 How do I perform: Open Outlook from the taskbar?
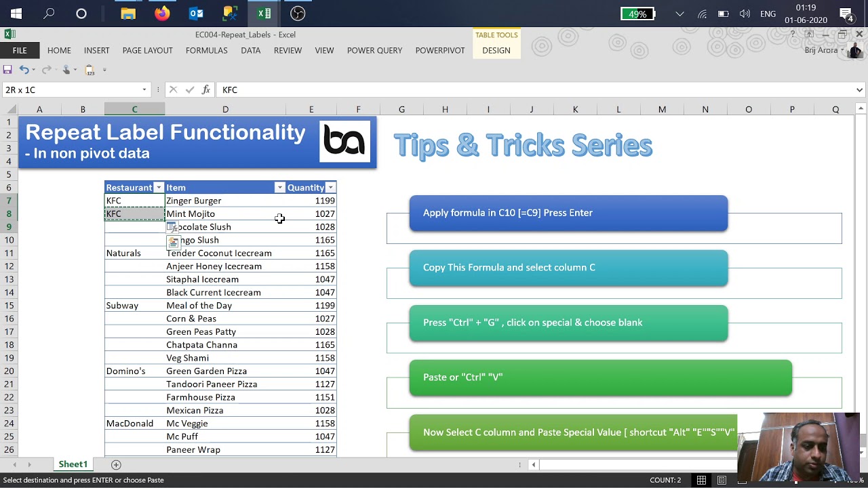click(196, 14)
